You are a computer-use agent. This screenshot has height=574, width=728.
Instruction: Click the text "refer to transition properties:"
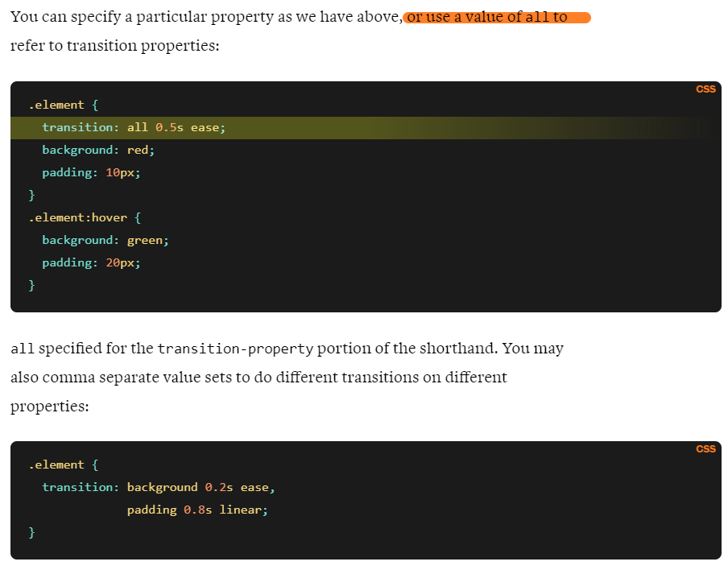tap(114, 46)
